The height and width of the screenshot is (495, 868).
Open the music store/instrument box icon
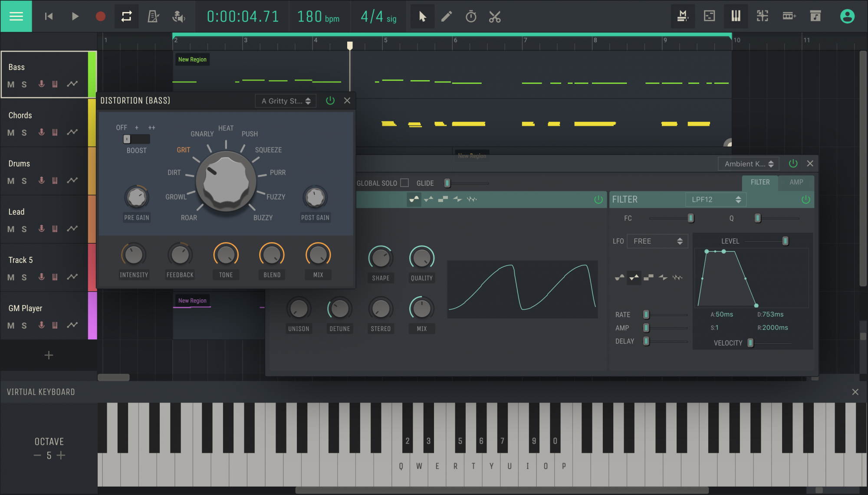tap(815, 16)
